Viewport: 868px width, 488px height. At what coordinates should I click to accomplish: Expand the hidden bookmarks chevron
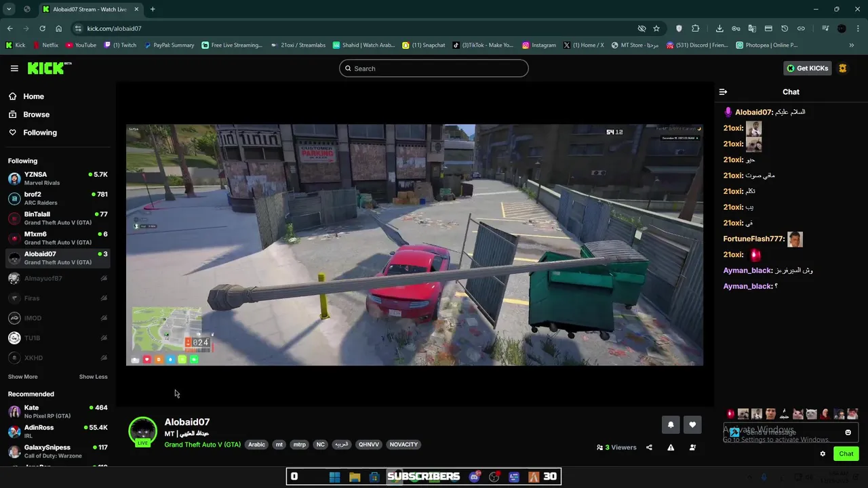(852, 45)
